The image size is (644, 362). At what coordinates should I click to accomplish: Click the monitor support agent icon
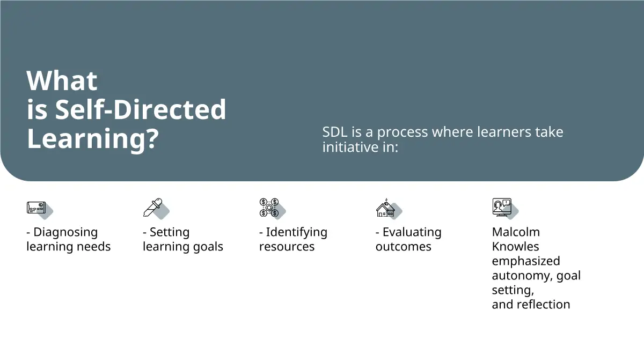pyautogui.click(x=502, y=208)
